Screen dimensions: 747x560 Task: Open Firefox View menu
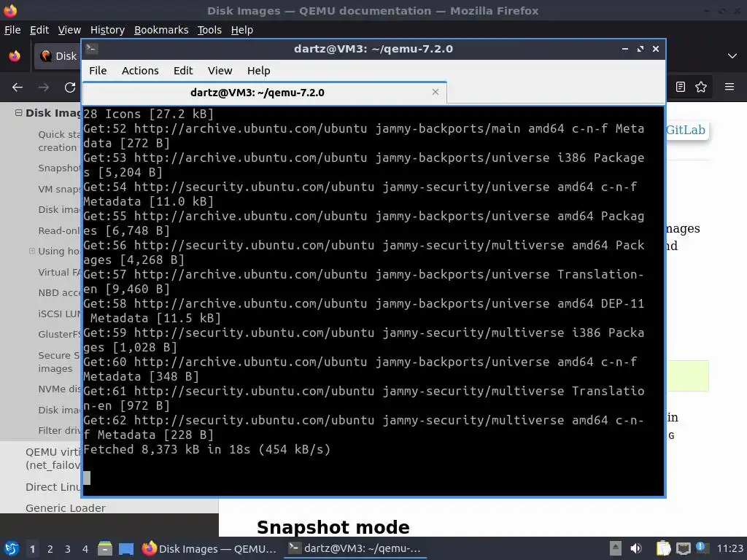click(x=69, y=30)
